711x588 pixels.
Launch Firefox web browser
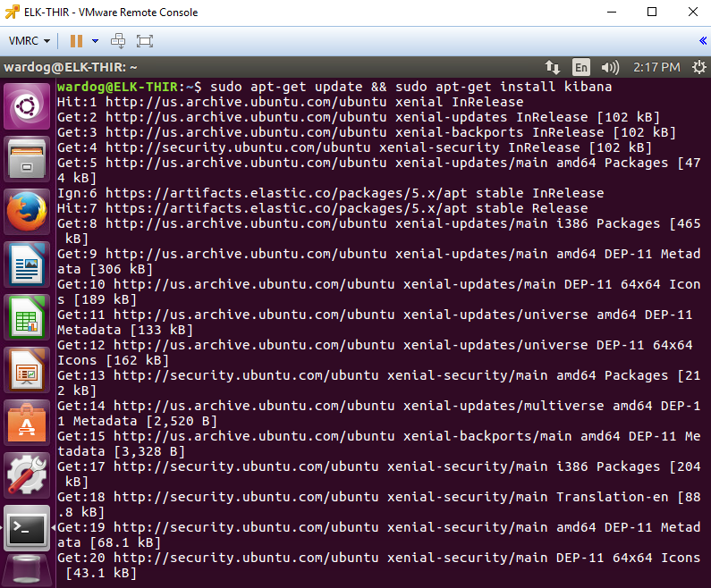[27, 212]
